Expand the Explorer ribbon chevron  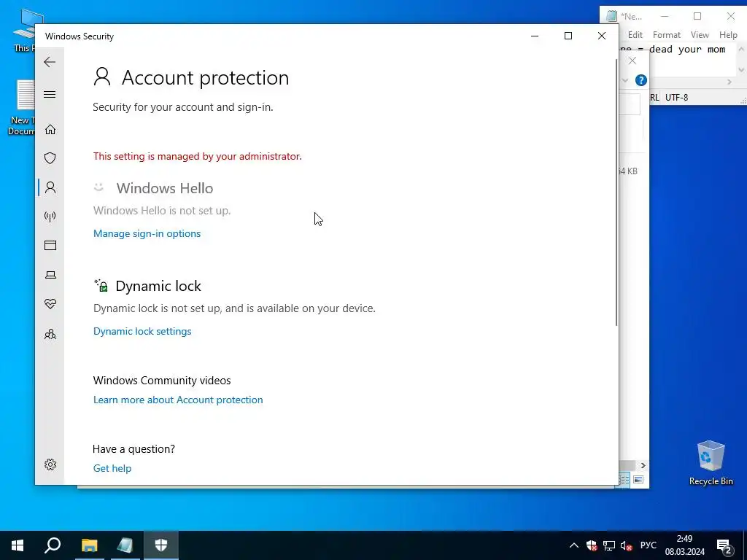click(x=625, y=80)
